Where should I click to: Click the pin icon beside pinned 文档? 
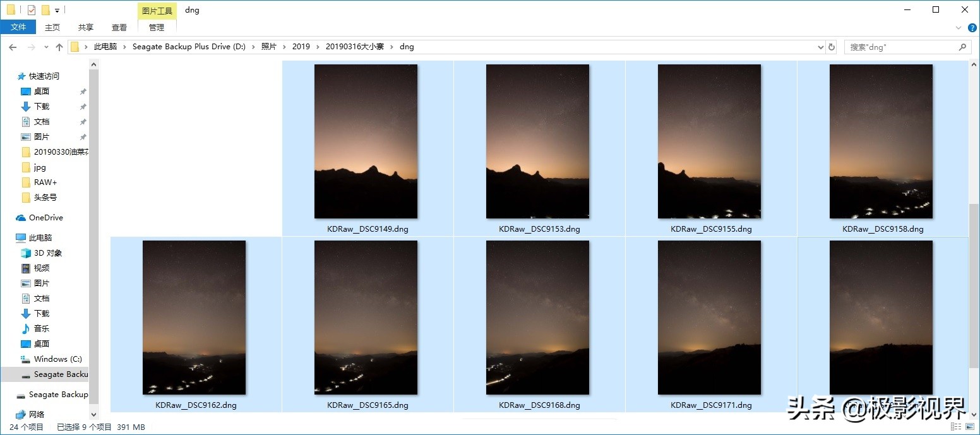click(83, 122)
